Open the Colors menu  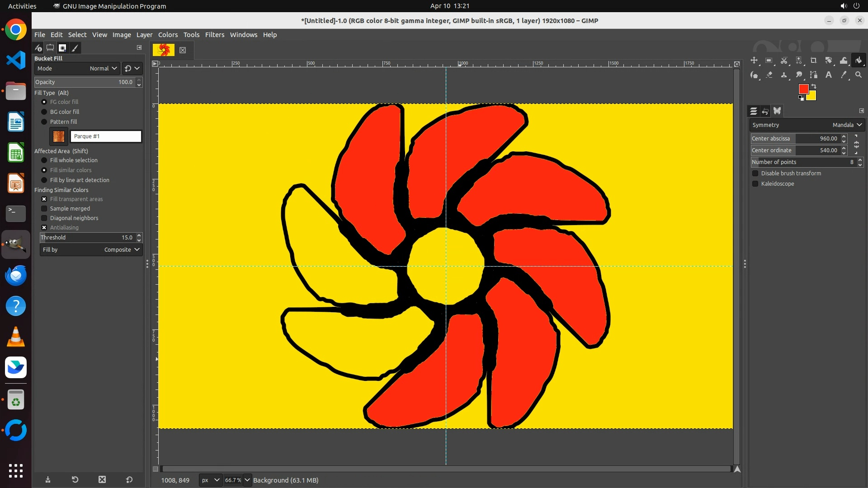168,35
